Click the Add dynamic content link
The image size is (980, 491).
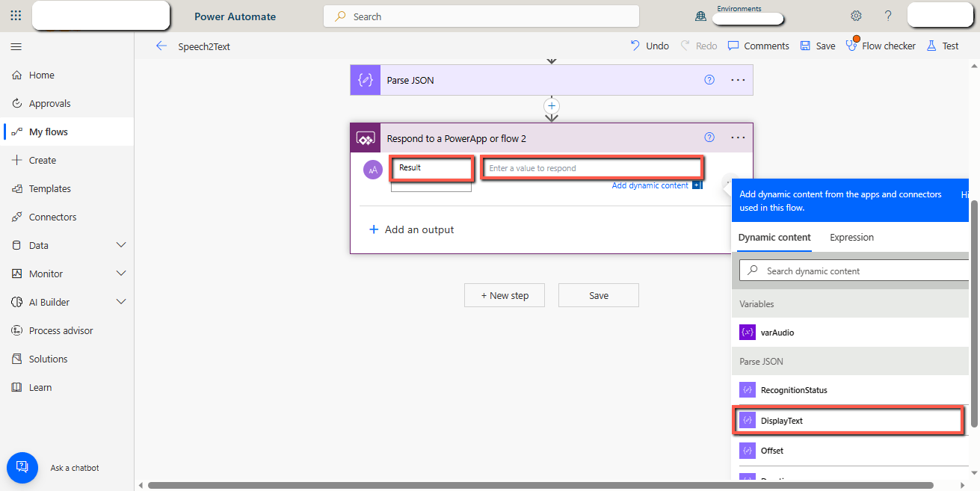(x=650, y=185)
